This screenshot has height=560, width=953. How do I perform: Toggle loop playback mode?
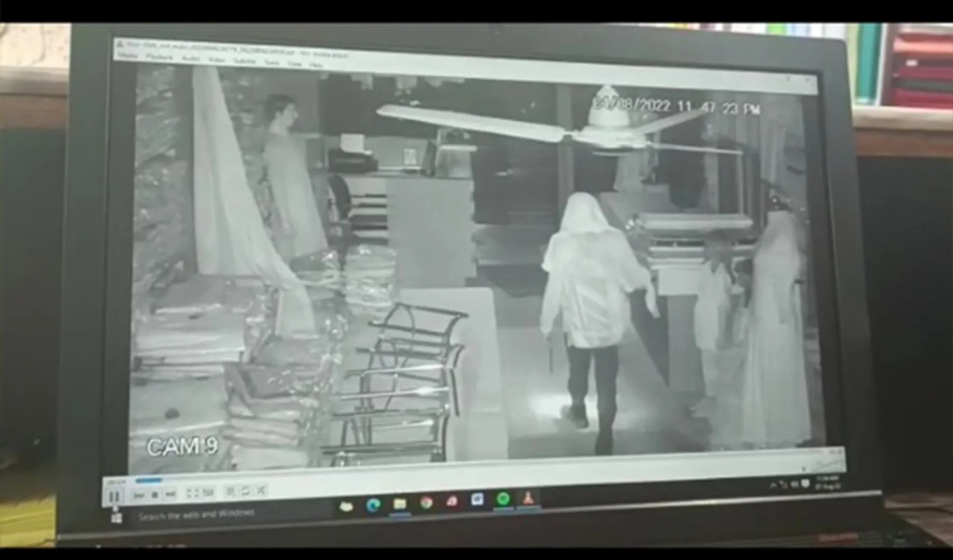246,491
